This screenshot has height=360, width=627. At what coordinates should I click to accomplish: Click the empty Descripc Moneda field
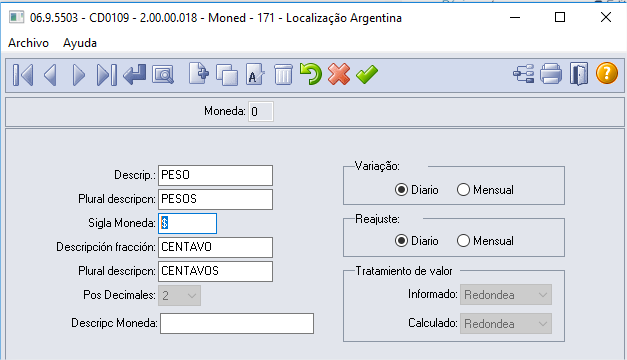(x=237, y=323)
